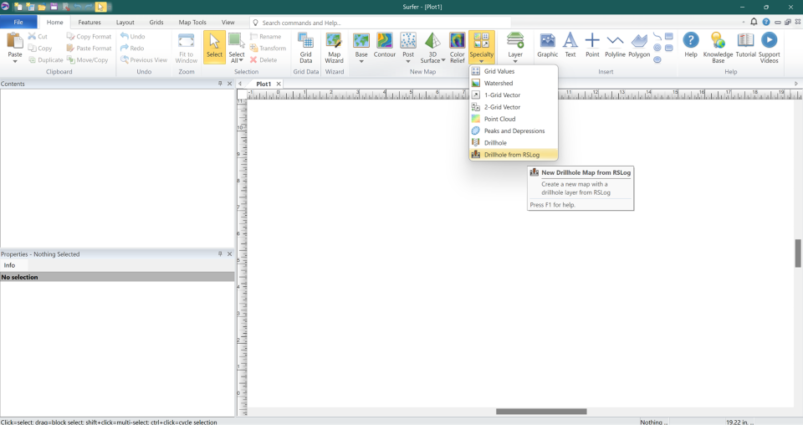Image resolution: width=803 pixels, height=425 pixels.
Task: Choose Drillhole from RSLog
Action: pyautogui.click(x=513, y=154)
